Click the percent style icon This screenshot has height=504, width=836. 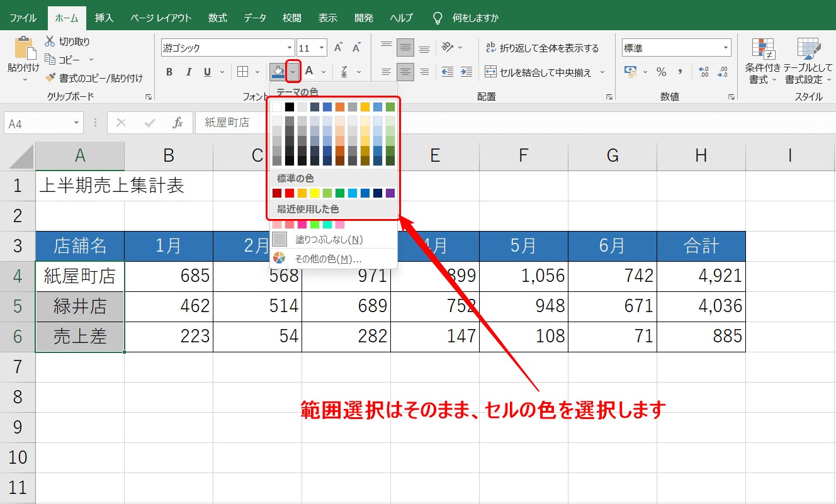[662, 72]
